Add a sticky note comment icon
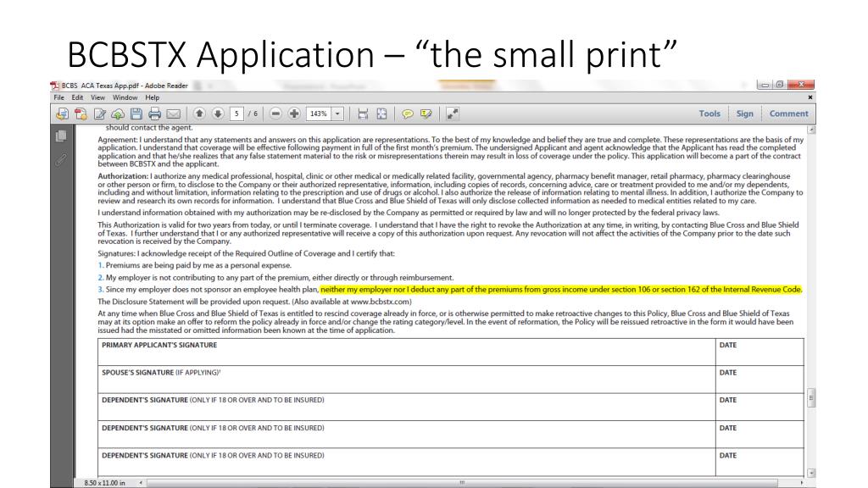This screenshot has width=868, height=488. (408, 114)
